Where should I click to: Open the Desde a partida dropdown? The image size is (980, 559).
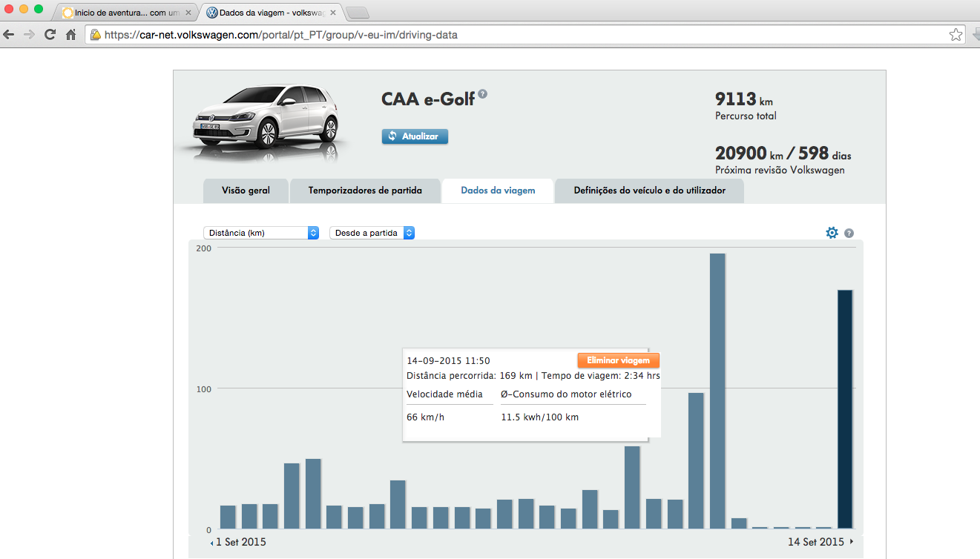coord(372,233)
